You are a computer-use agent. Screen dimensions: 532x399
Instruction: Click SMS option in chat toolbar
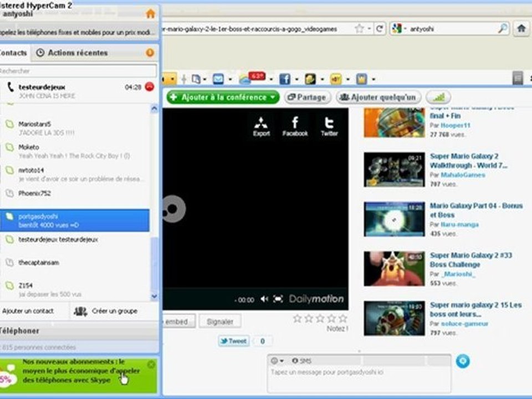301,361
